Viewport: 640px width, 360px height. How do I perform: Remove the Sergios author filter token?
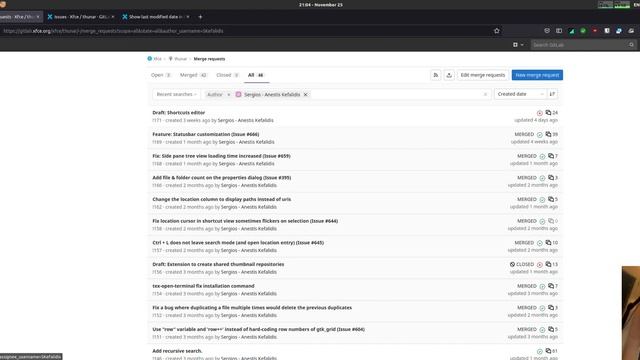(x=305, y=94)
